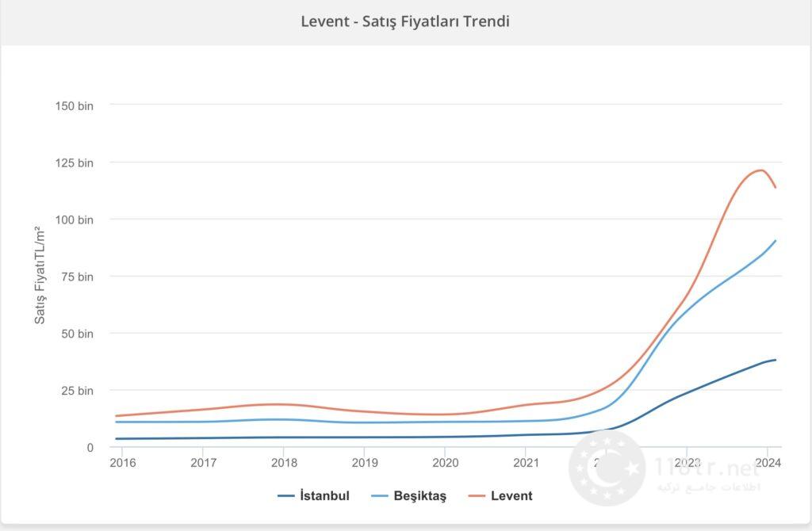Click the 2018 label on the x-axis
Viewport: 812px width, 531px height.
(x=284, y=463)
